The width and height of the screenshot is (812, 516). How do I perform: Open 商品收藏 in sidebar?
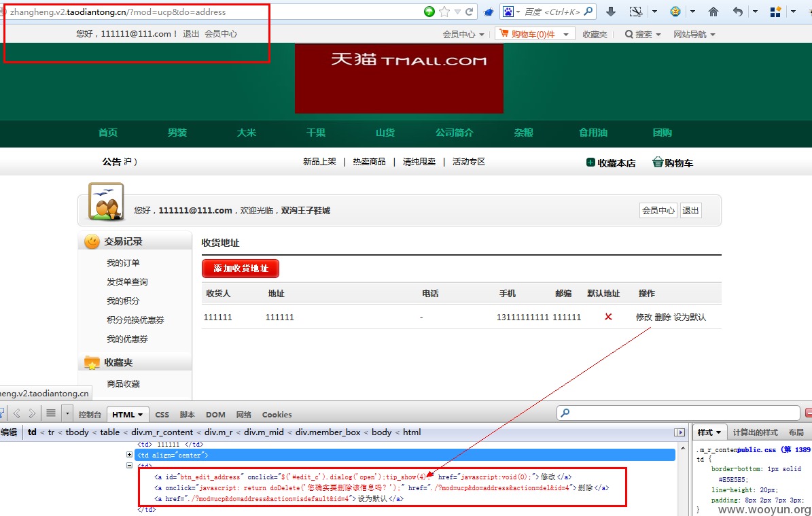[123, 384]
